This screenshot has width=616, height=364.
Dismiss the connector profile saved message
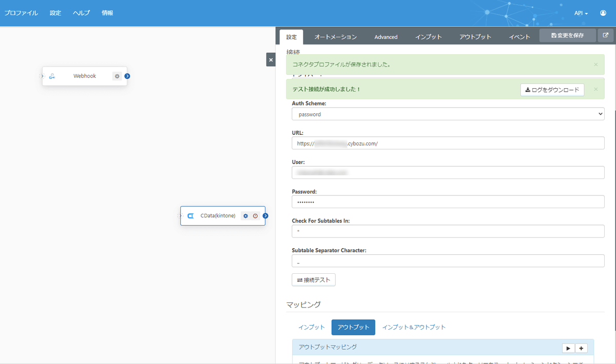pos(595,65)
